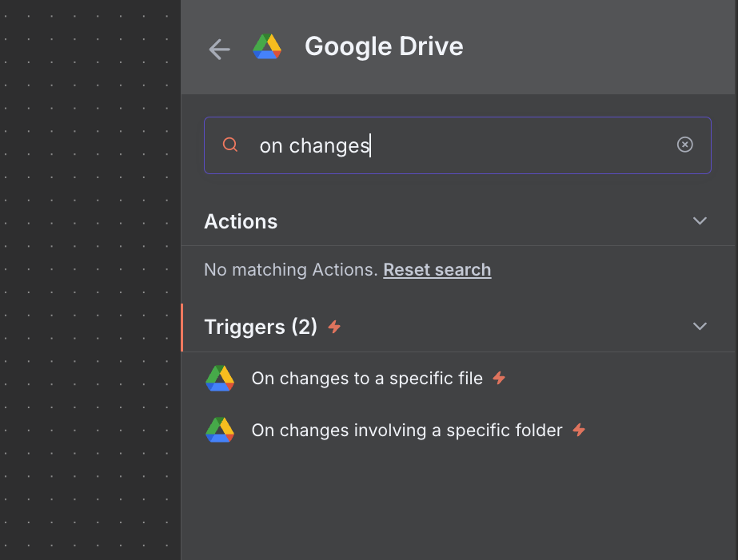This screenshot has height=560, width=738.
Task: Click the Drive icon beside the specific file trigger
Action: (x=220, y=379)
